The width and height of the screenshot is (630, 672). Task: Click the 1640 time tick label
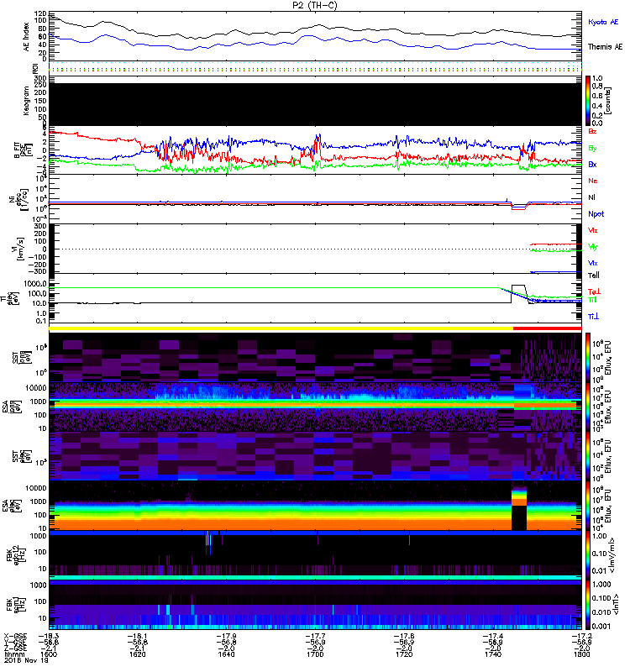226,654
